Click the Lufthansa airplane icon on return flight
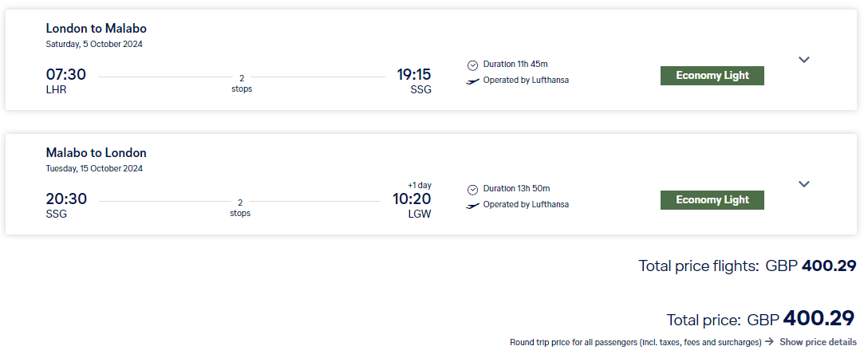Image resolution: width=868 pixels, height=354 pixels. pyautogui.click(x=473, y=205)
